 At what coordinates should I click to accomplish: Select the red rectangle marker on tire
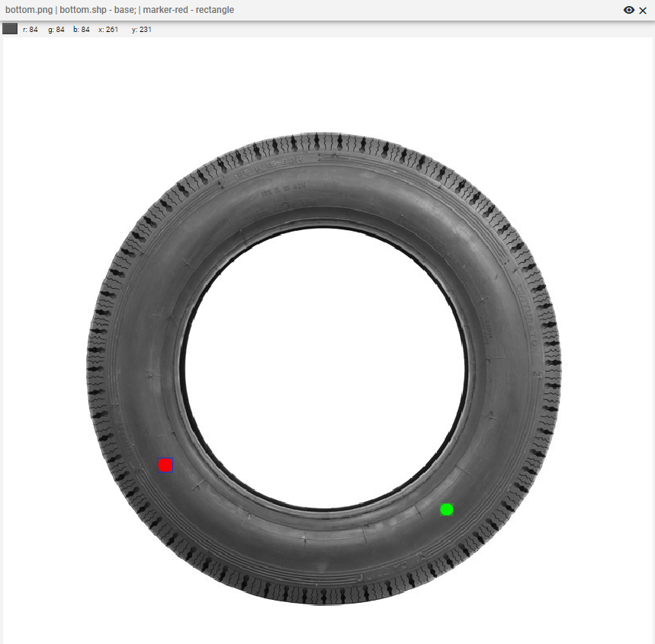(x=165, y=465)
